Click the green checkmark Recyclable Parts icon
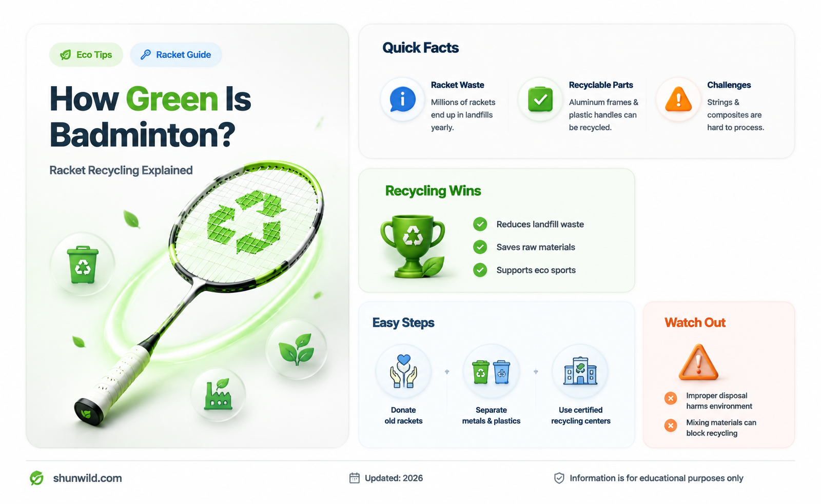 (x=540, y=99)
